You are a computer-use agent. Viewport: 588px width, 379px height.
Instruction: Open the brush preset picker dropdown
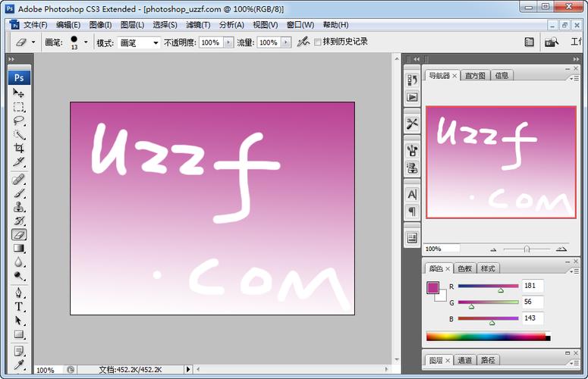86,42
